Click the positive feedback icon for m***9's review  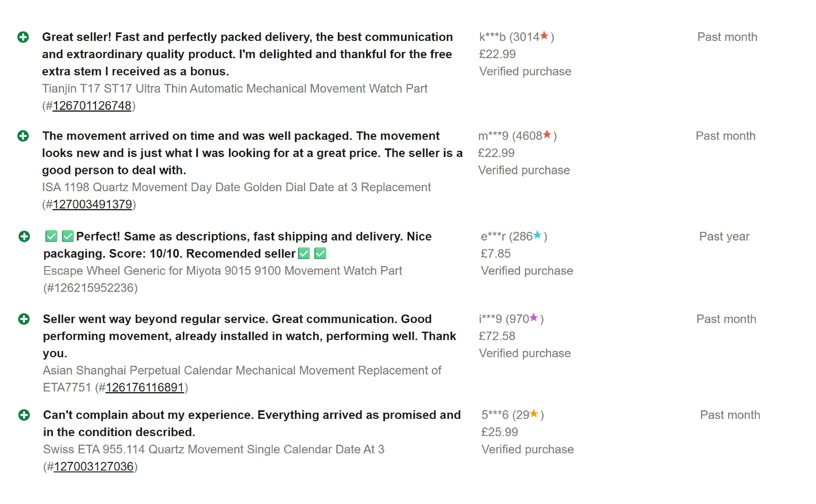coord(23,136)
